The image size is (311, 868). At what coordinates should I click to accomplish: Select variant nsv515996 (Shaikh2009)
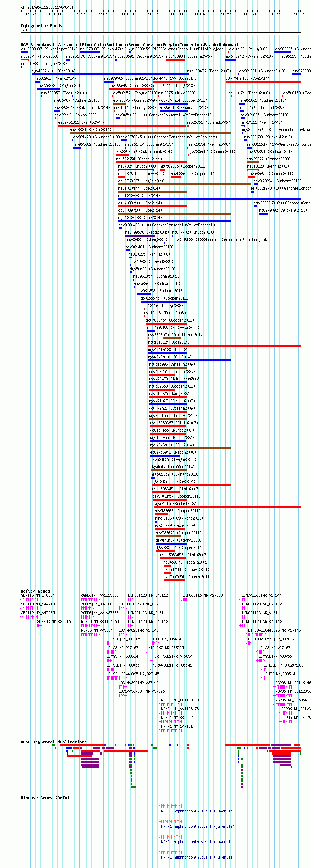tap(172, 364)
